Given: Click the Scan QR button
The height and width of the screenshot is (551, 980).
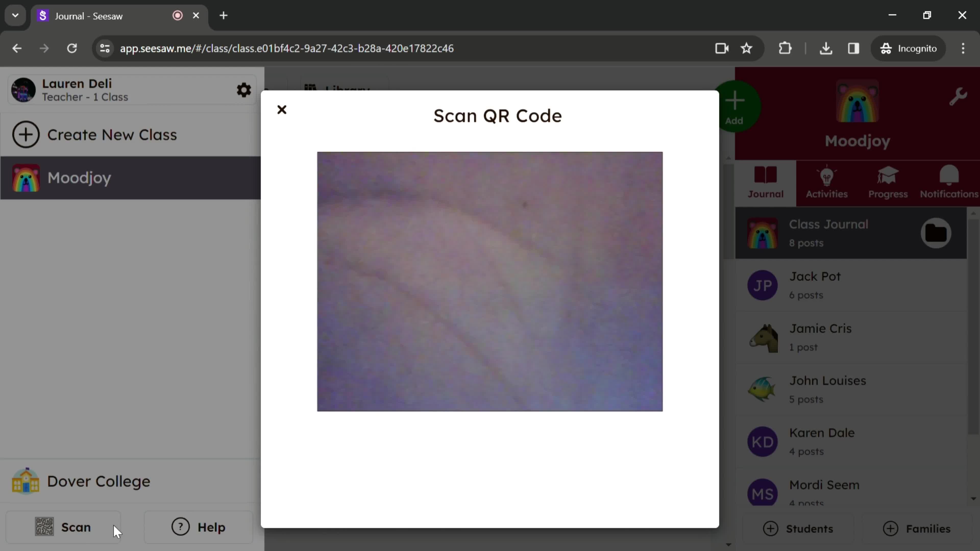Looking at the screenshot, I should pyautogui.click(x=63, y=527).
